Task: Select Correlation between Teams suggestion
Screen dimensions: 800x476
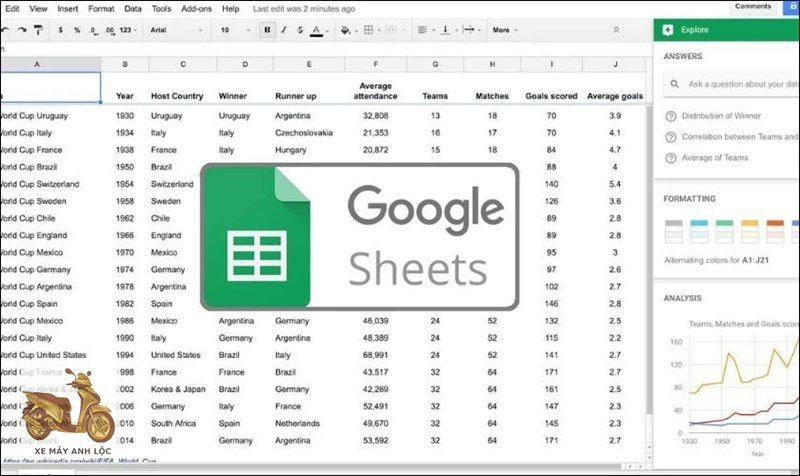Action: 740,137
